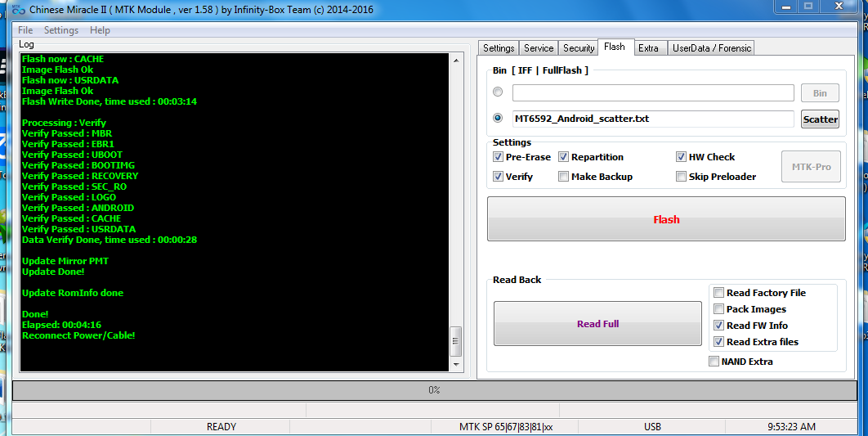This screenshot has width=868, height=436.
Task: Uncheck the Read Extra files checkbox
Action: tap(718, 341)
